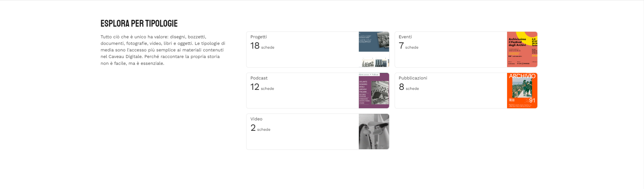Click the Progetti card thumbnail image
This screenshot has width=644, height=189.
374,49
